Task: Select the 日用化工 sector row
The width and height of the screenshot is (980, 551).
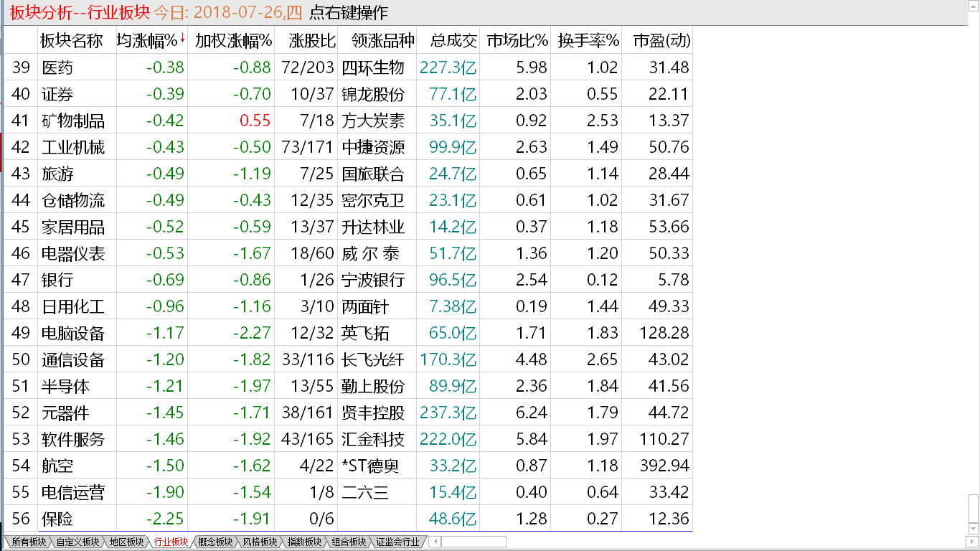Action: coord(348,306)
